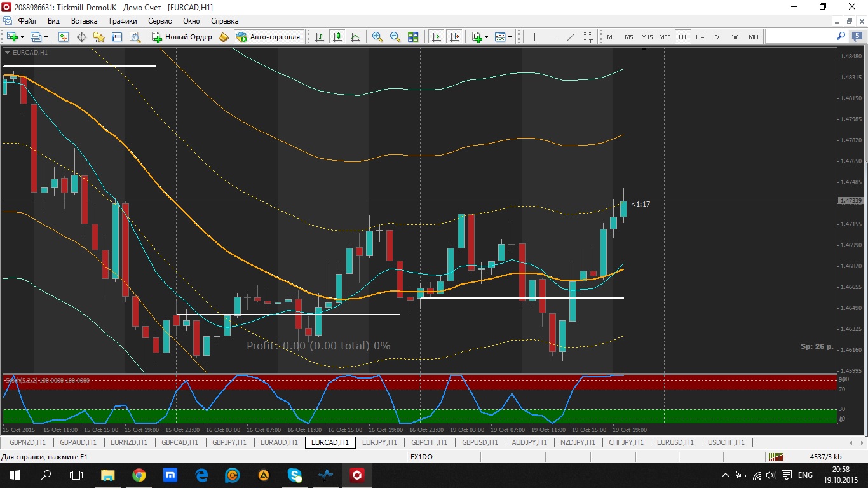The height and width of the screenshot is (488, 868).
Task: Switch to M5 timeframe
Action: [629, 37]
